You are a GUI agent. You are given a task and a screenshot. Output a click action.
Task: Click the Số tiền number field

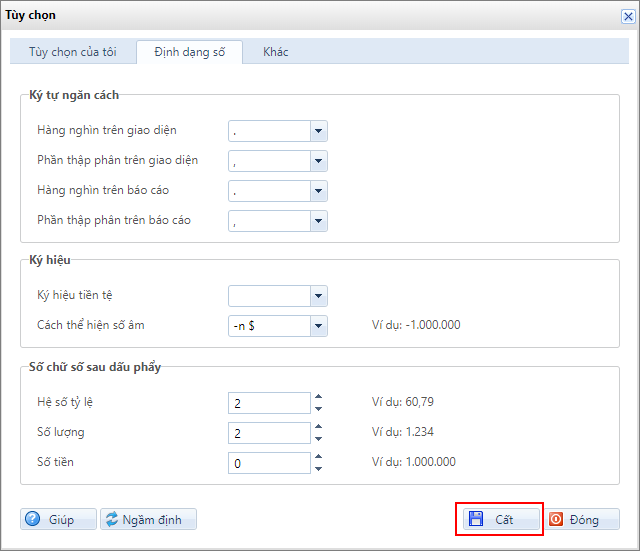[268, 463]
